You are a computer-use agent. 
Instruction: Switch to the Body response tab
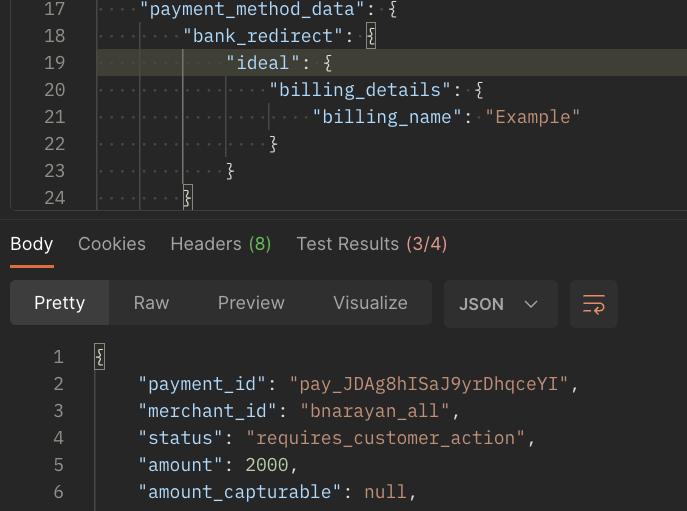[x=32, y=244]
